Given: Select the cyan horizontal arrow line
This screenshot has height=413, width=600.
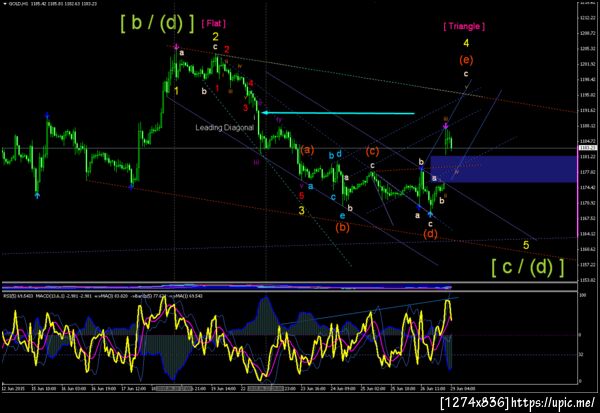Looking at the screenshot, I should click(339, 113).
